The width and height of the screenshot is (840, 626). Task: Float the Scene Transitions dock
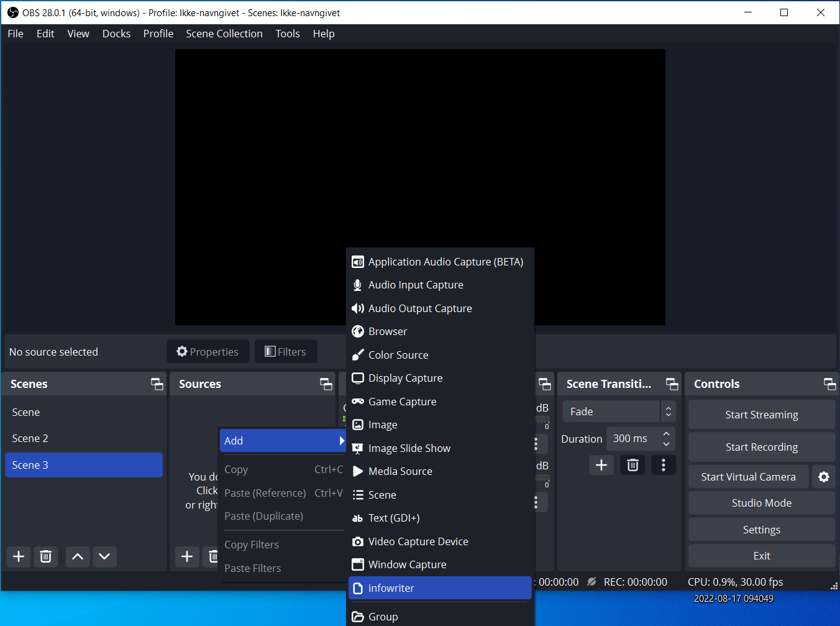pyautogui.click(x=672, y=384)
